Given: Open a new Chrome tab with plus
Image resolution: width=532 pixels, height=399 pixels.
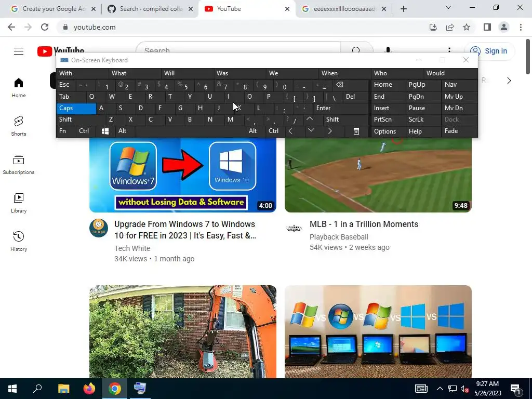Looking at the screenshot, I should 403,9.
